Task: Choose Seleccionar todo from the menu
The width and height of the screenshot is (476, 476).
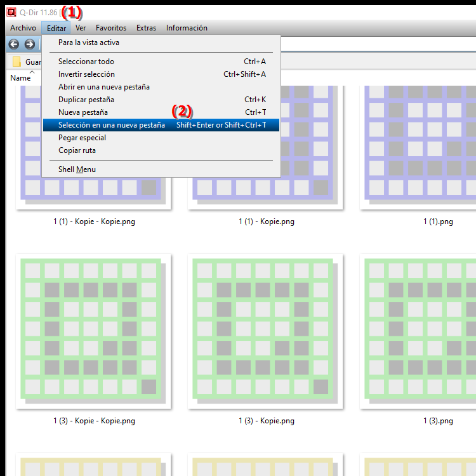Action: tap(161, 62)
